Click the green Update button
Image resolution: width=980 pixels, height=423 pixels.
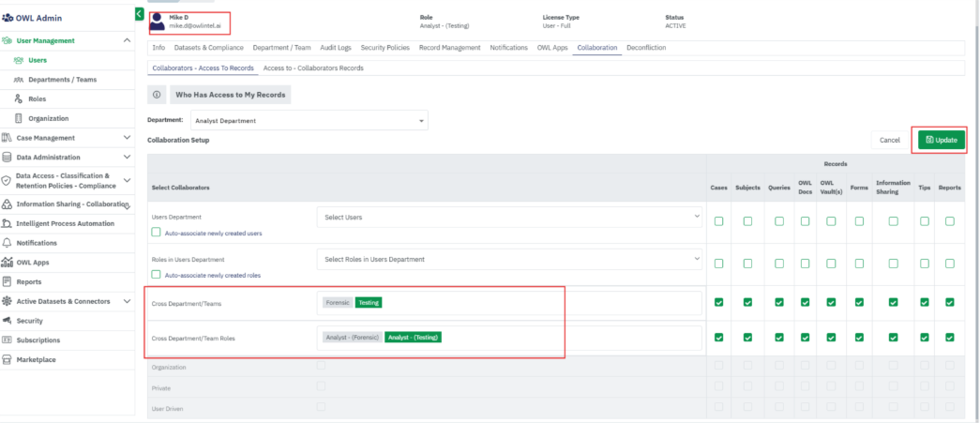(x=941, y=140)
